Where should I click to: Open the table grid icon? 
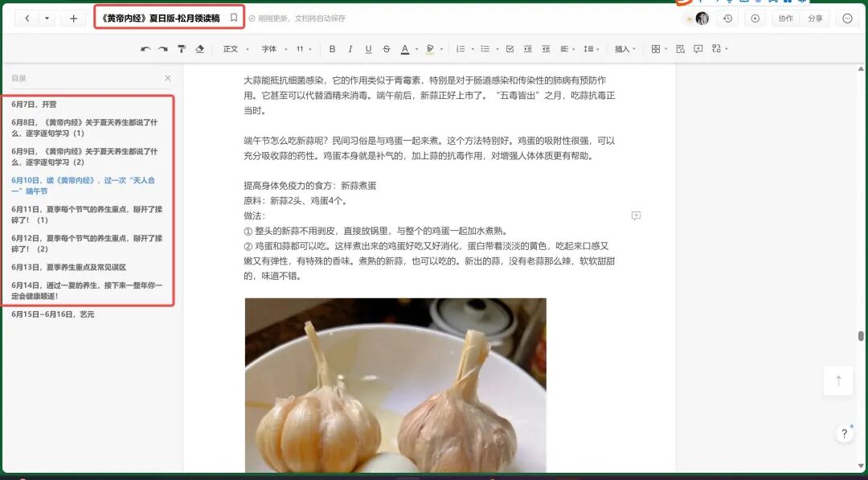[656, 49]
